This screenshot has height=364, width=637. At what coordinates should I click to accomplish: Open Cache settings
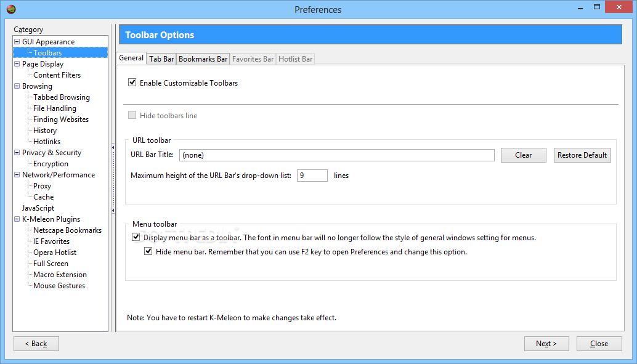(x=44, y=196)
